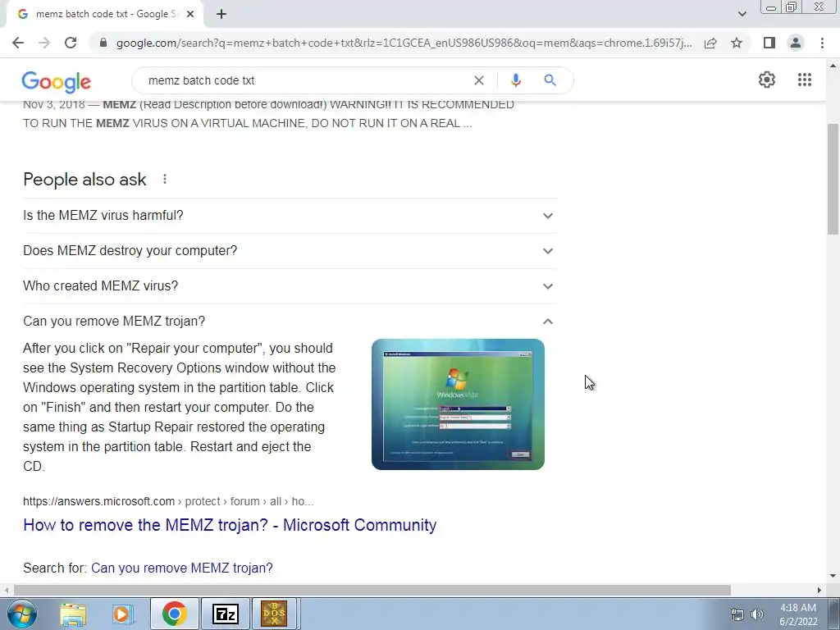This screenshot has width=840, height=630.
Task: Open the volume tray icon
Action: pyautogui.click(x=757, y=614)
